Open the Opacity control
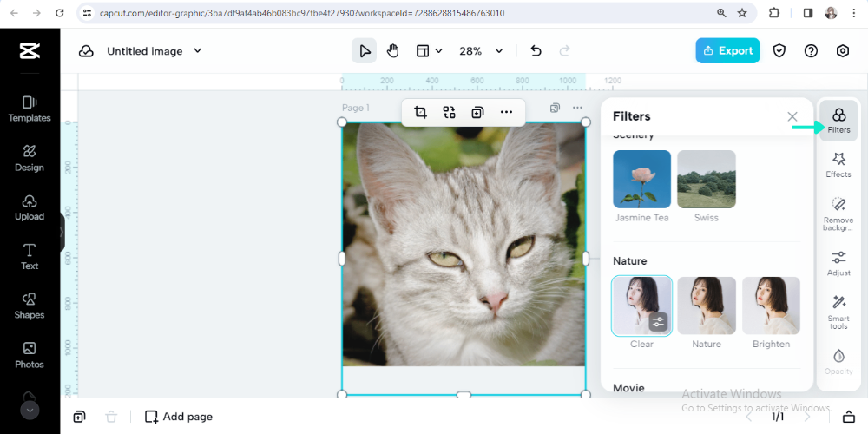Screen dimensions: 868x434 pos(838,362)
